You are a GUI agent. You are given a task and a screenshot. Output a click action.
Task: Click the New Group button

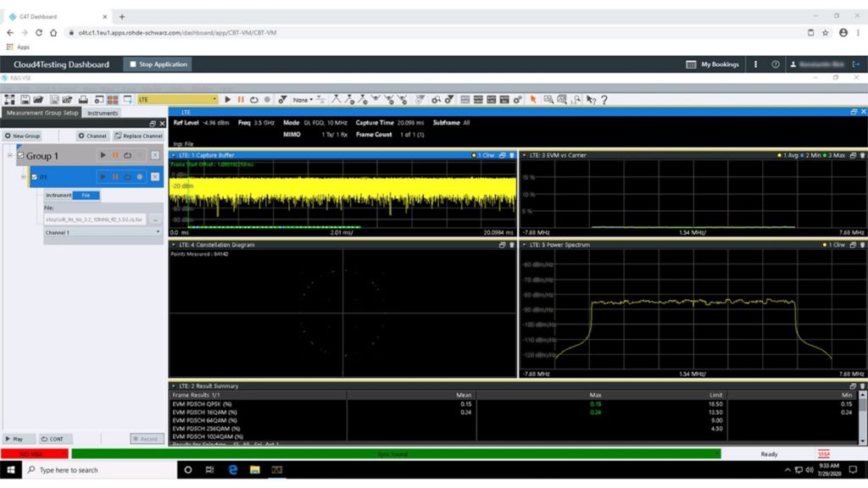coord(22,136)
